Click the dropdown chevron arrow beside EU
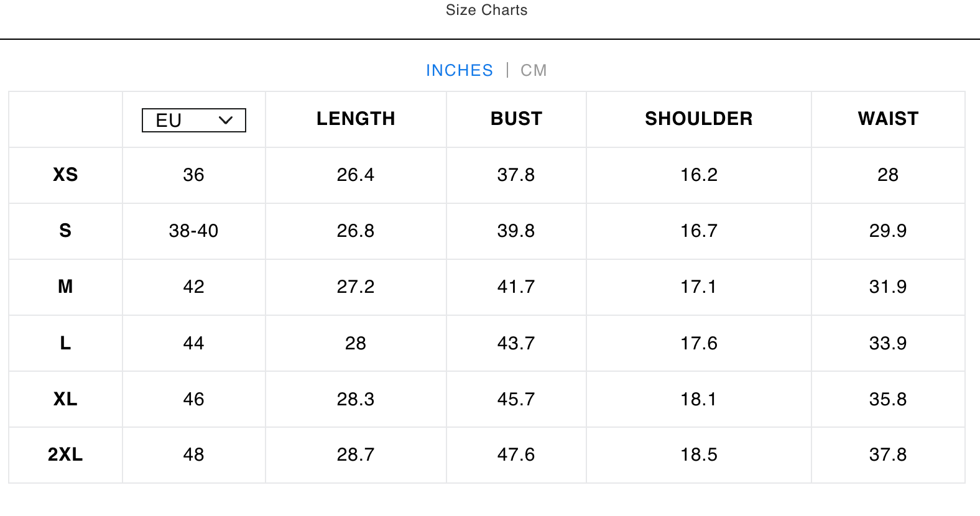The width and height of the screenshot is (980, 516). [226, 120]
